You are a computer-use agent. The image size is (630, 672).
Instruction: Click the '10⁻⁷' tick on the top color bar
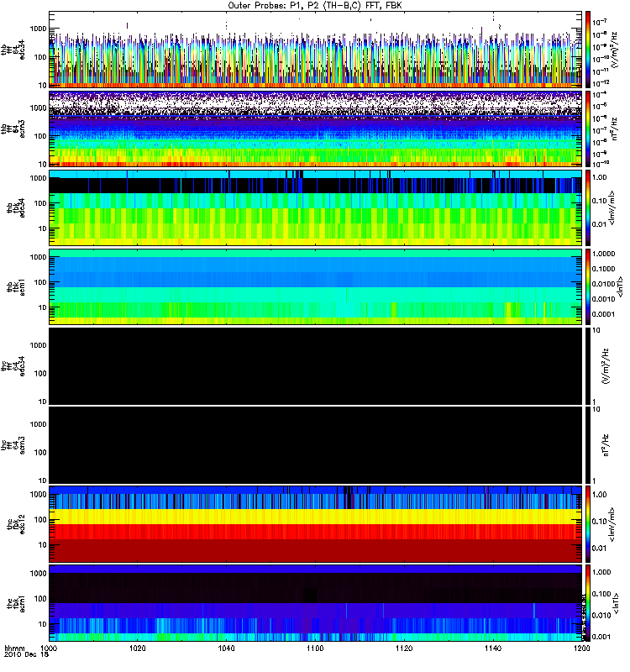(599, 22)
